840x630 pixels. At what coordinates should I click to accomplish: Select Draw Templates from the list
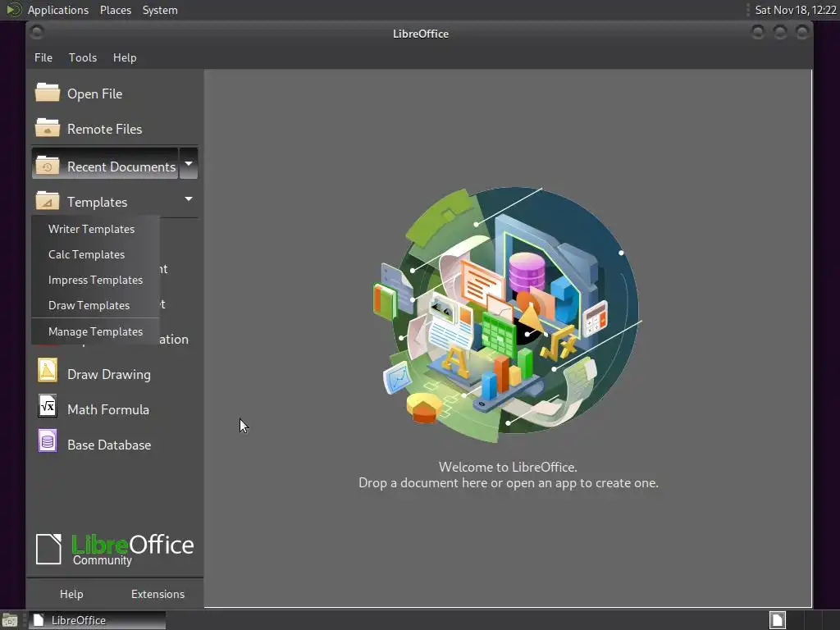pyautogui.click(x=95, y=305)
